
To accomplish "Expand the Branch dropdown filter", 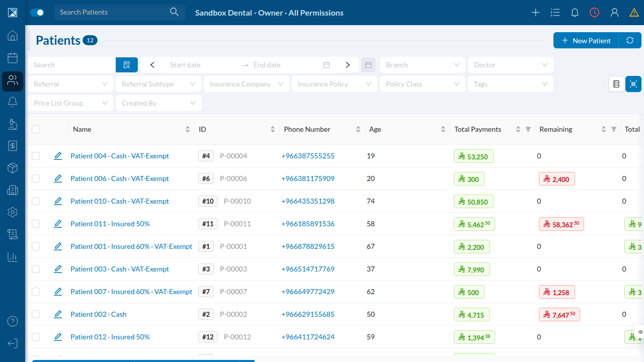I will (x=423, y=65).
